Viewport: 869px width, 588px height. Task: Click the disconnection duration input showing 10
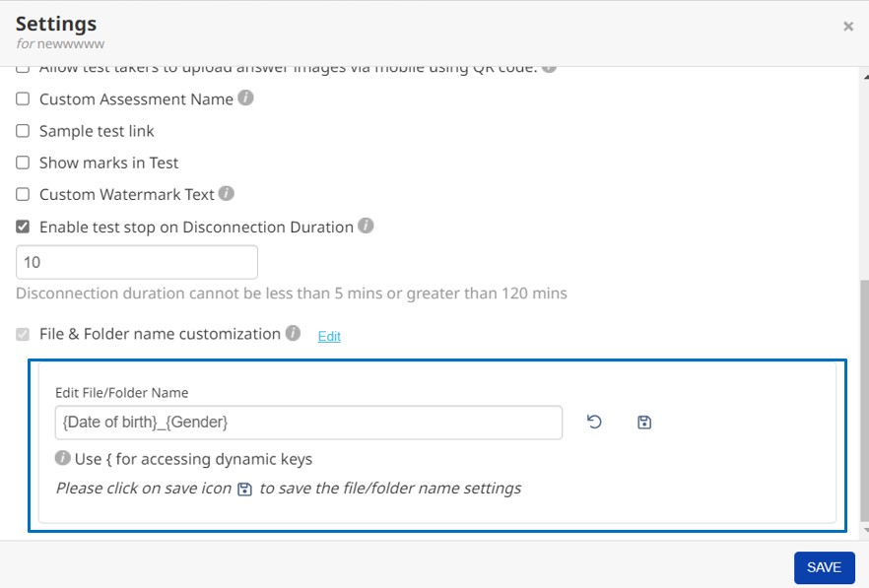click(x=136, y=261)
